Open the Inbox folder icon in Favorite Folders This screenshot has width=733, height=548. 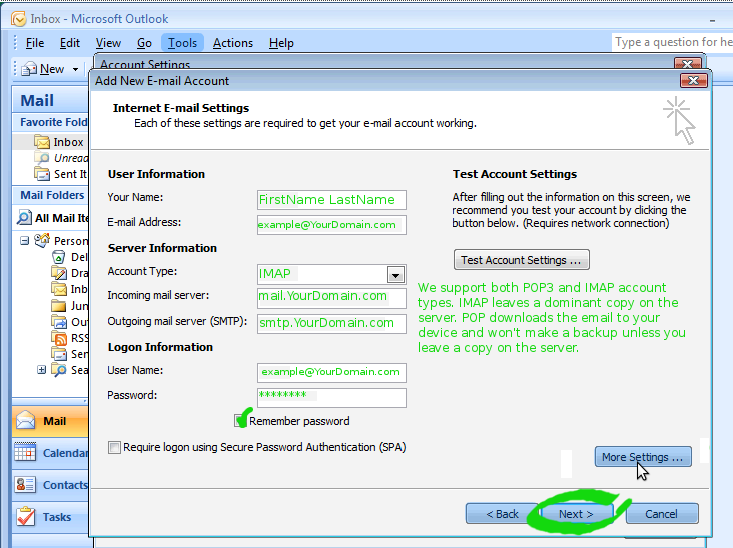tap(42, 142)
